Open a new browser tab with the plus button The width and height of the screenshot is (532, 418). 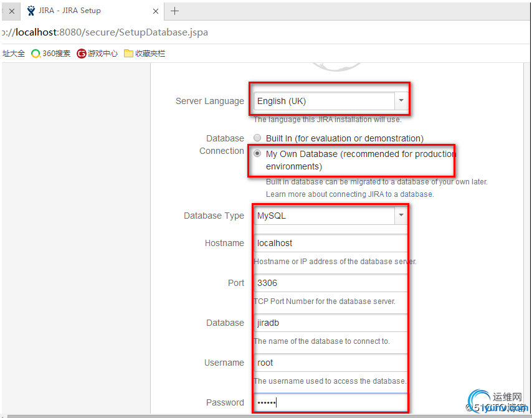click(x=174, y=11)
